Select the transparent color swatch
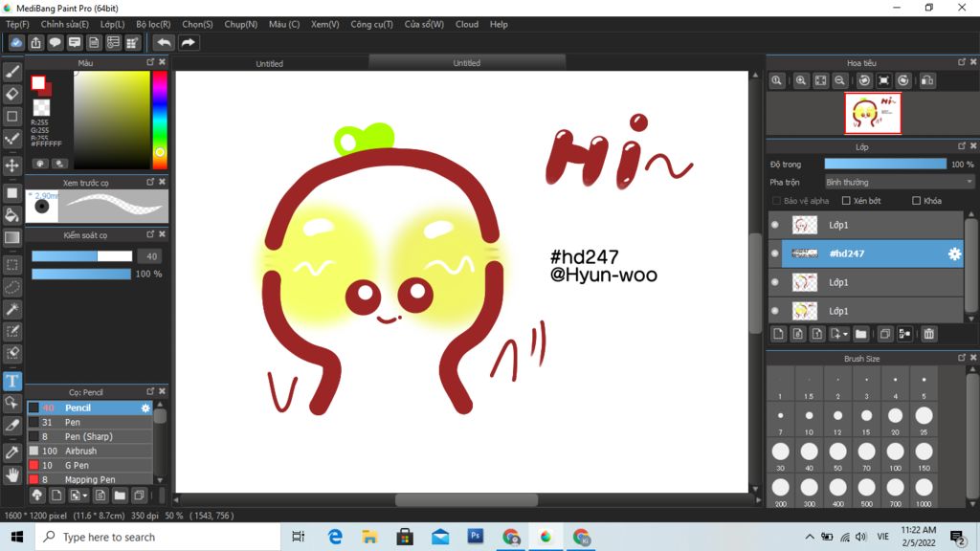The height and width of the screenshot is (551, 980). point(41,107)
